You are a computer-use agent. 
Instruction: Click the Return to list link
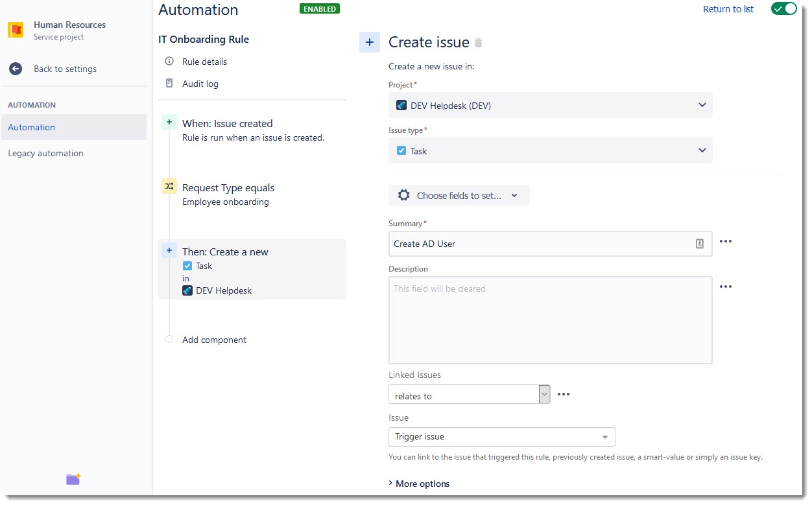[x=728, y=9]
